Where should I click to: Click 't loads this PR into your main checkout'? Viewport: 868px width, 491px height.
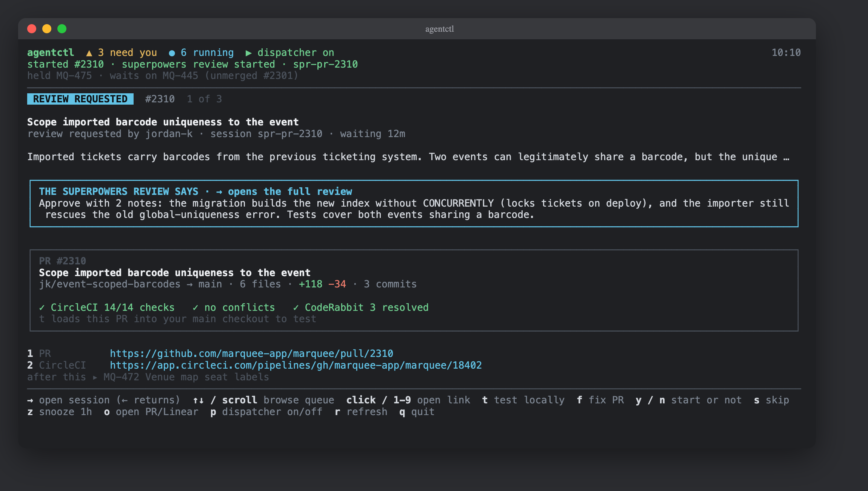click(x=178, y=319)
